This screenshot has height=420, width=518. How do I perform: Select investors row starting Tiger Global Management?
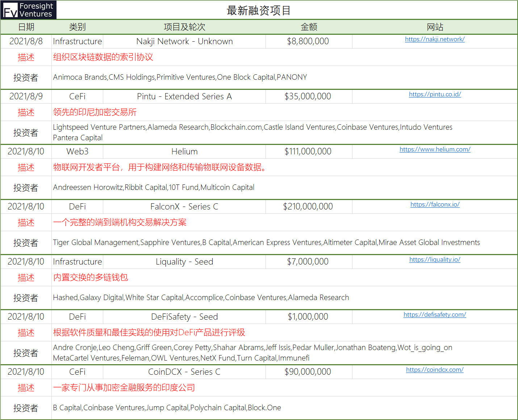click(284, 242)
